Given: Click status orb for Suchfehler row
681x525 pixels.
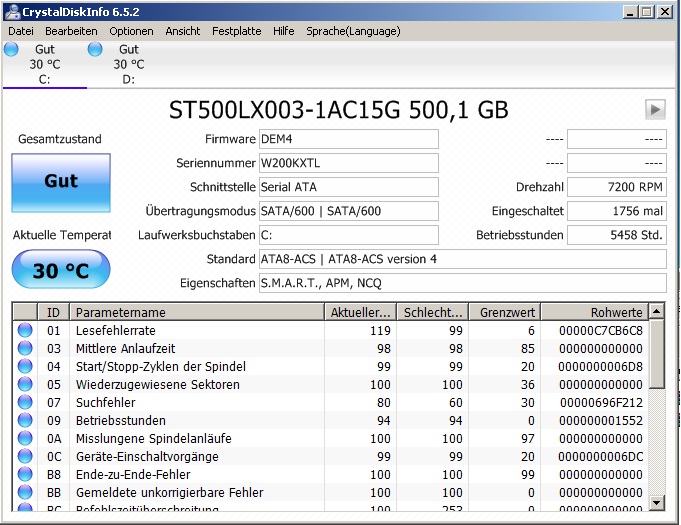Looking at the screenshot, I should [x=25, y=403].
